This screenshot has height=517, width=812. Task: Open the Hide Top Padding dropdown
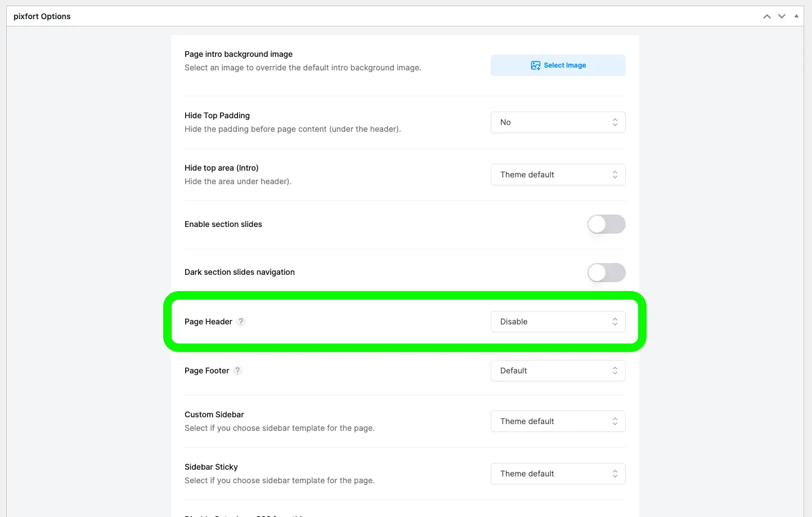558,122
